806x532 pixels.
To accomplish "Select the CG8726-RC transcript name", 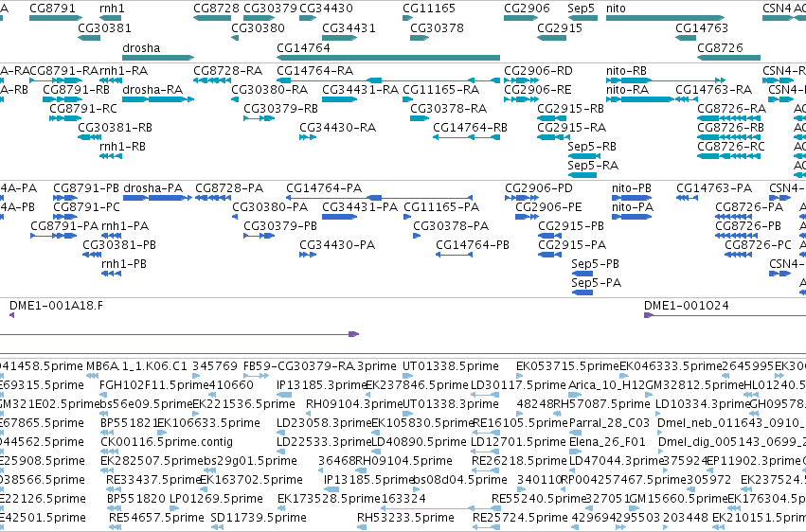I will click(x=731, y=147).
